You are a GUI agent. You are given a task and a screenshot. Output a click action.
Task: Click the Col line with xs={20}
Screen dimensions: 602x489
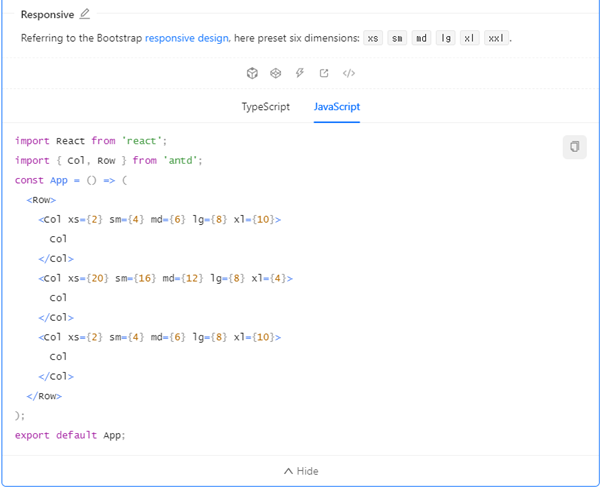[x=165, y=278]
